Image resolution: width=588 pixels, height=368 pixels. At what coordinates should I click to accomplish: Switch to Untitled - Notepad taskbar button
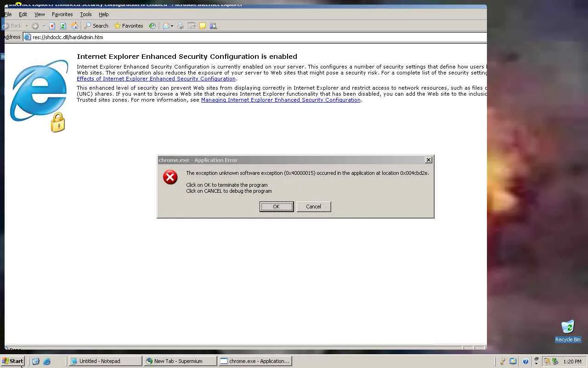[105, 361]
